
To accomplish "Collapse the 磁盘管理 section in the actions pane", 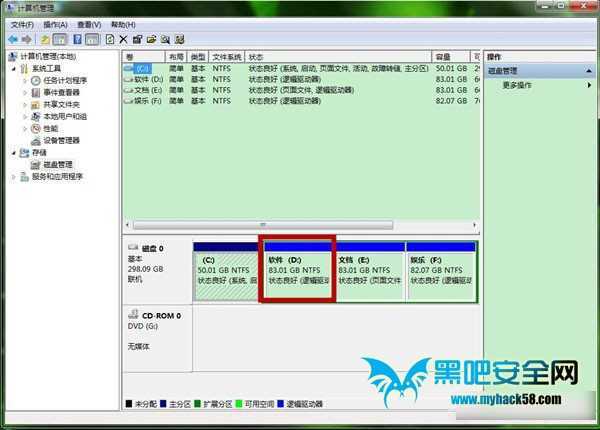I will 589,71.
